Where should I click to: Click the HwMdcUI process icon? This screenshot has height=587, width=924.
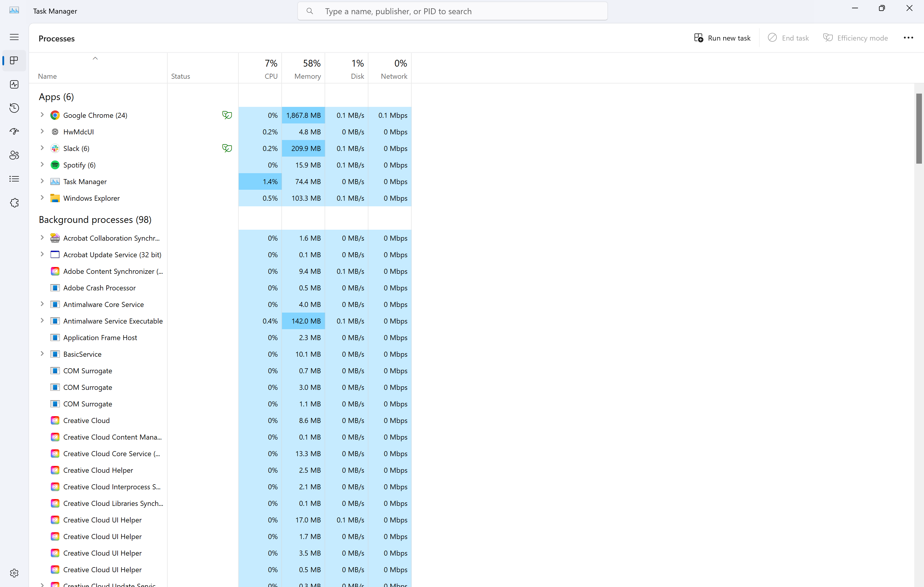[55, 132]
